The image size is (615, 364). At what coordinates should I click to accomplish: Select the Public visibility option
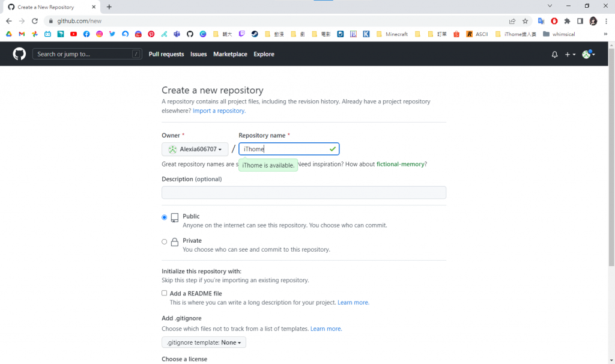165,217
